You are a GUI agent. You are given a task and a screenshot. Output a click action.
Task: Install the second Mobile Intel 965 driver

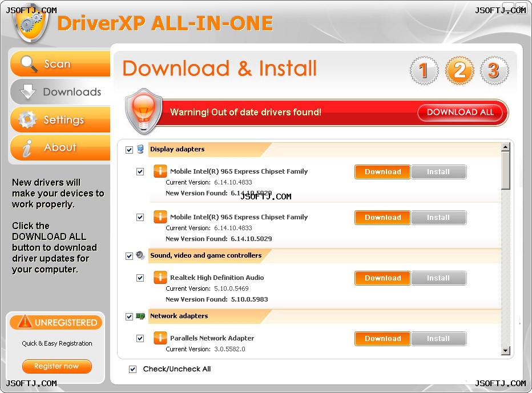439,218
